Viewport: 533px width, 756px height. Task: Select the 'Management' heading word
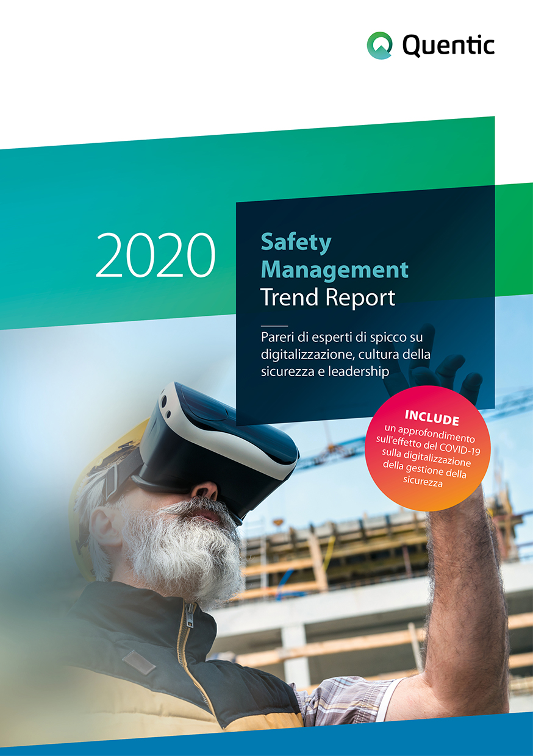(x=334, y=269)
